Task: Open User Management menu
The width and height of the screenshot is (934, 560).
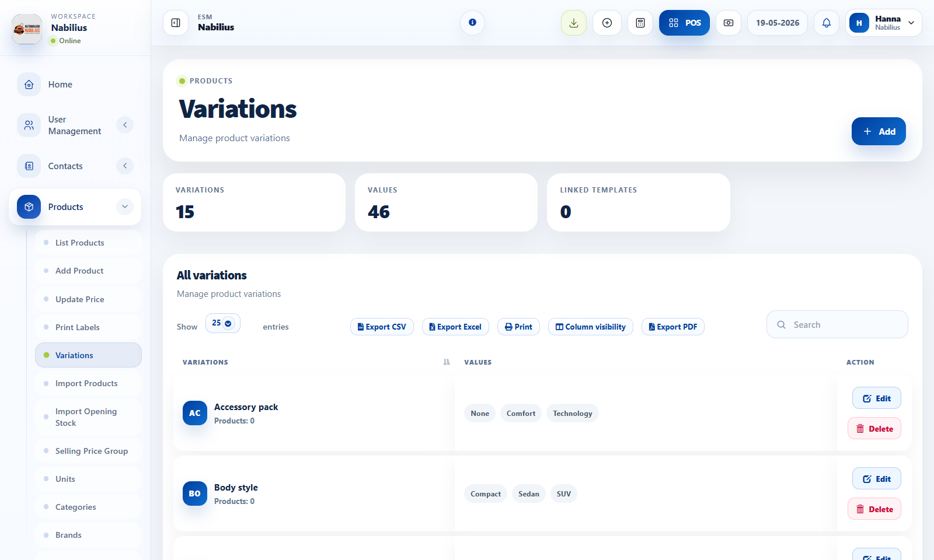Action: click(75, 125)
